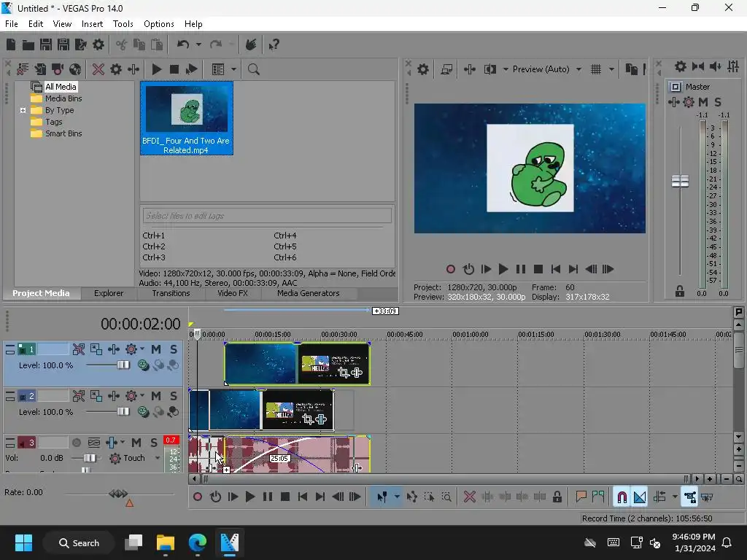Toggle Enable Snapping magnet button
The image size is (747, 560).
[622, 497]
